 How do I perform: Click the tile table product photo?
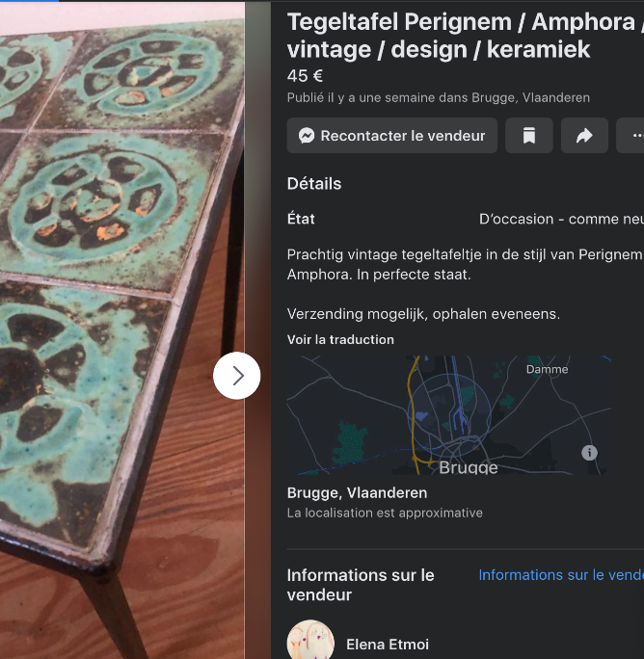pyautogui.click(x=122, y=329)
